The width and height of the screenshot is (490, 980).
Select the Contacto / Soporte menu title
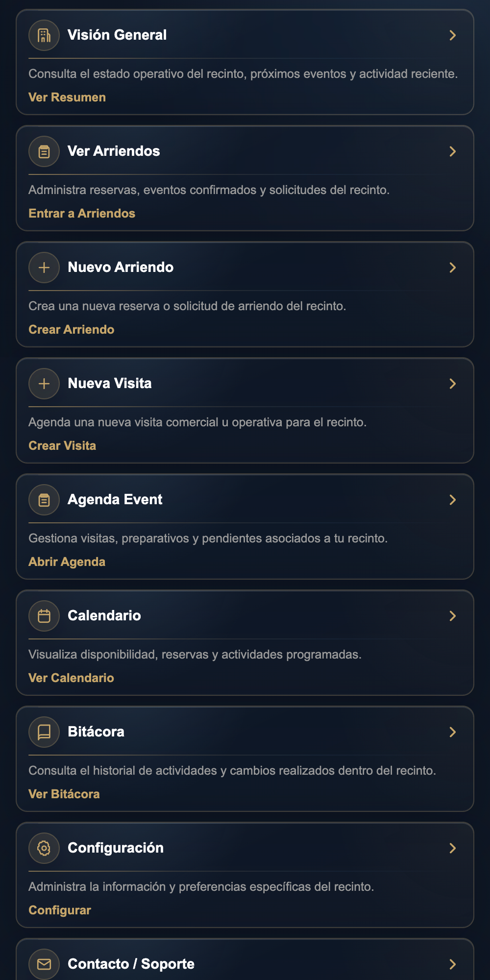[x=131, y=964]
